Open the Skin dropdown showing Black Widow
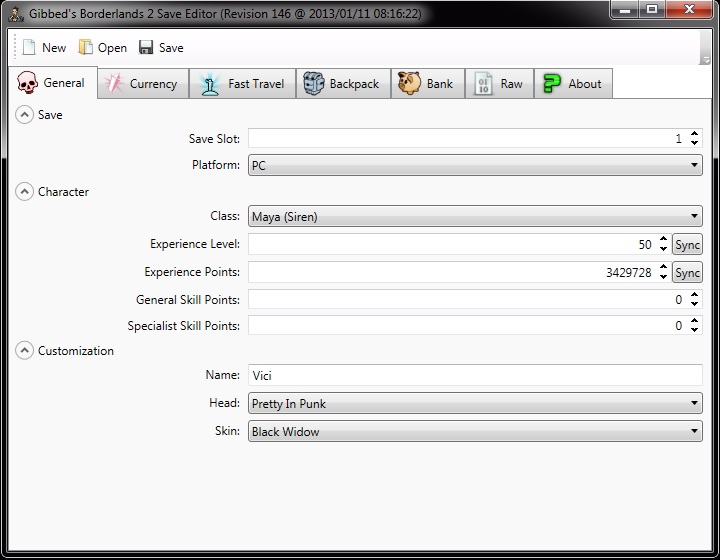 [475, 431]
